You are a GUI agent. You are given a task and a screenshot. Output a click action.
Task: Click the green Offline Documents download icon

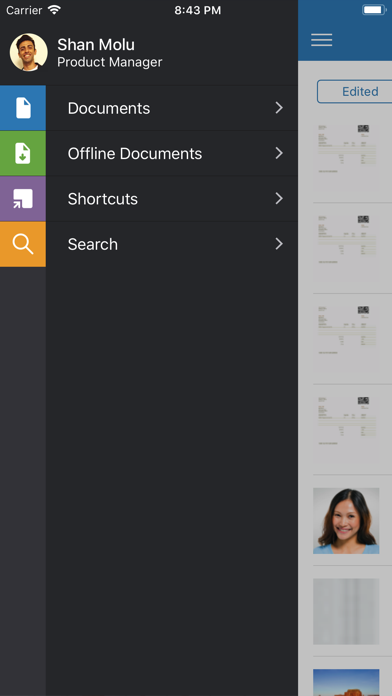coord(23,153)
